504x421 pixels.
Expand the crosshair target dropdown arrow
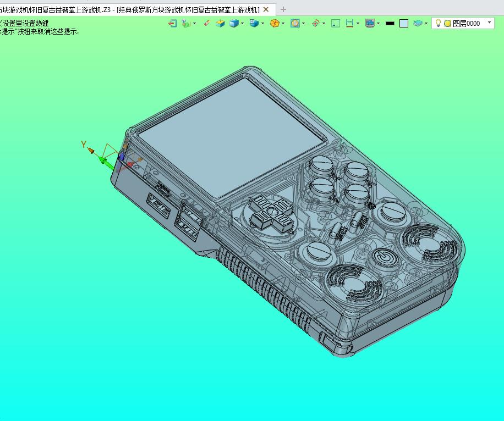click(324, 24)
